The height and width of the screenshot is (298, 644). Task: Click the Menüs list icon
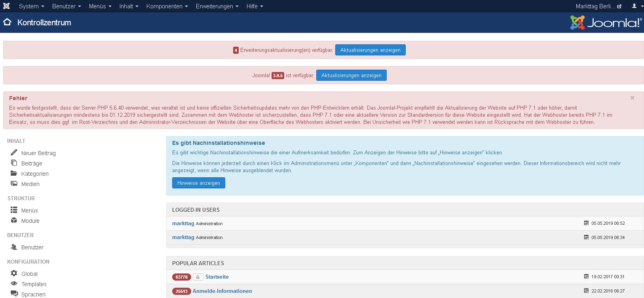(x=14, y=210)
